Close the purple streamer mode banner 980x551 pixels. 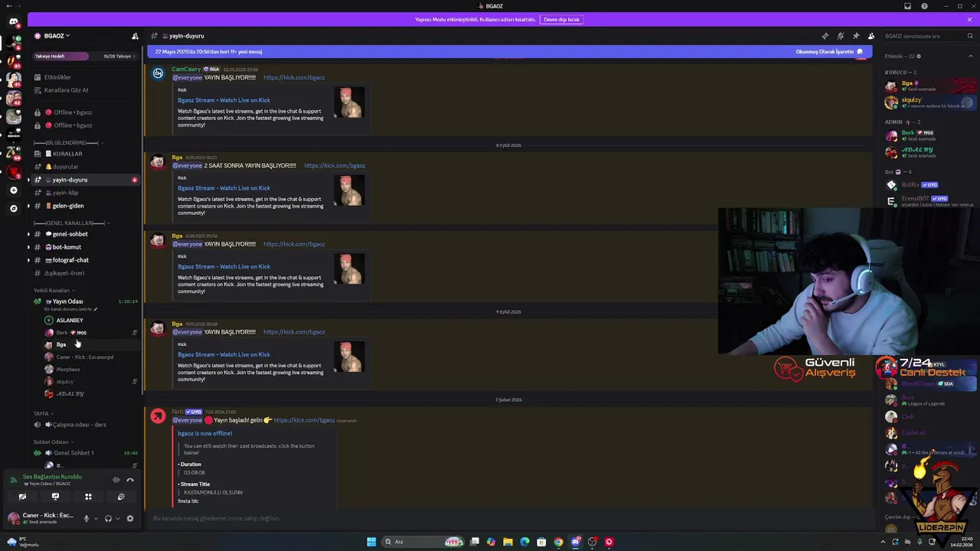coord(969,19)
